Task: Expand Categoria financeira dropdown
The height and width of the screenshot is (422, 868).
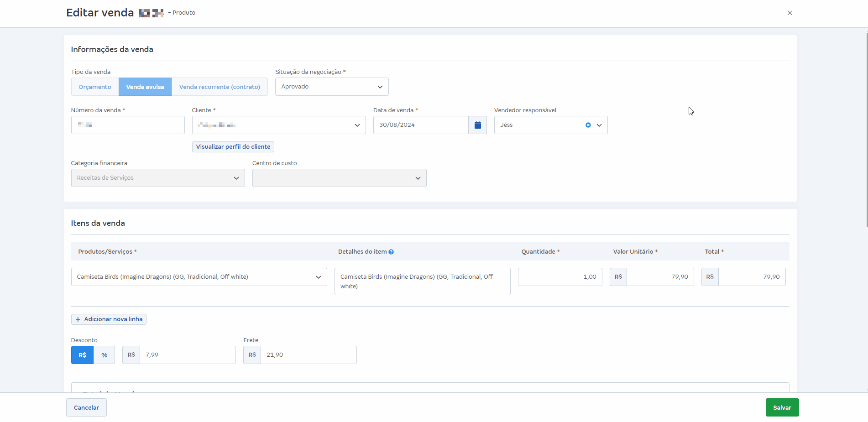Action: coord(158,178)
